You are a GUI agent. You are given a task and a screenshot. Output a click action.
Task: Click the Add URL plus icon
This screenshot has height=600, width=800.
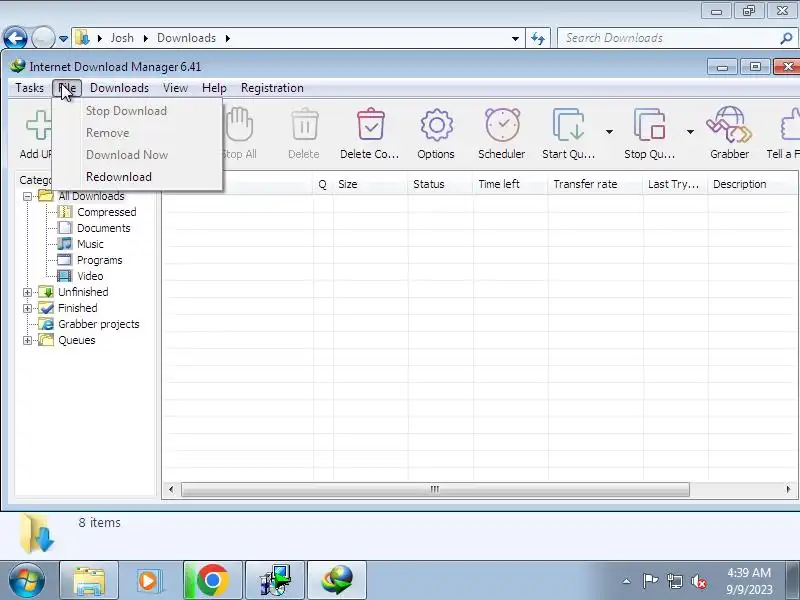39,124
